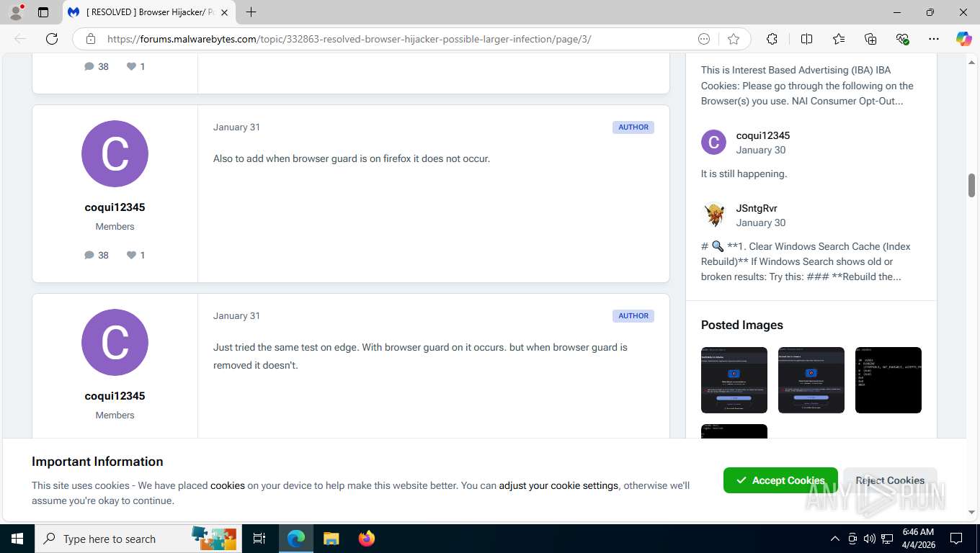The height and width of the screenshot is (553, 980).
Task: Open cookies link in notice
Action: click(x=228, y=485)
